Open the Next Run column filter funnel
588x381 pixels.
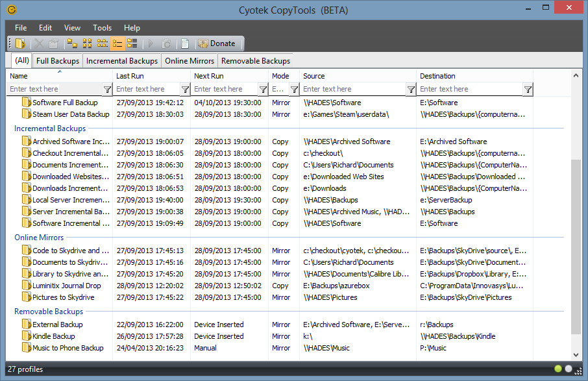click(x=263, y=90)
